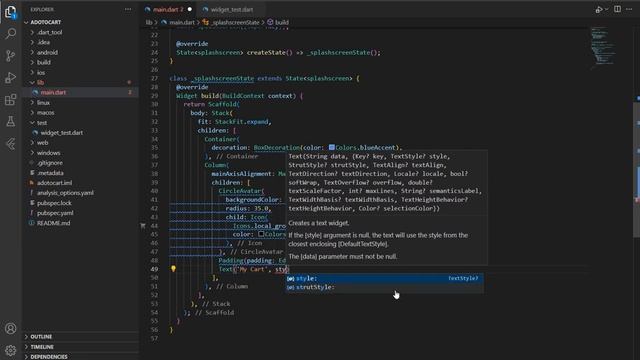Click 'CircleAvatar(' on line 40
This screenshot has height=360, width=640.
tap(241, 191)
